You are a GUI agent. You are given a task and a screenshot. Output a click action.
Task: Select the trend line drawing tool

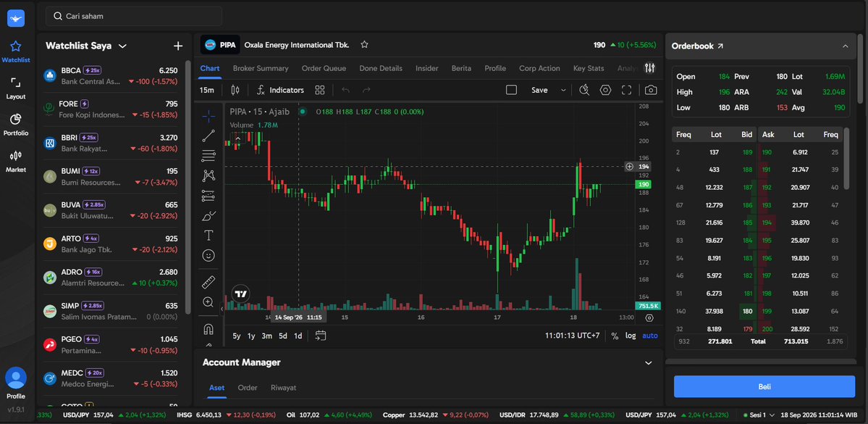[x=208, y=136]
